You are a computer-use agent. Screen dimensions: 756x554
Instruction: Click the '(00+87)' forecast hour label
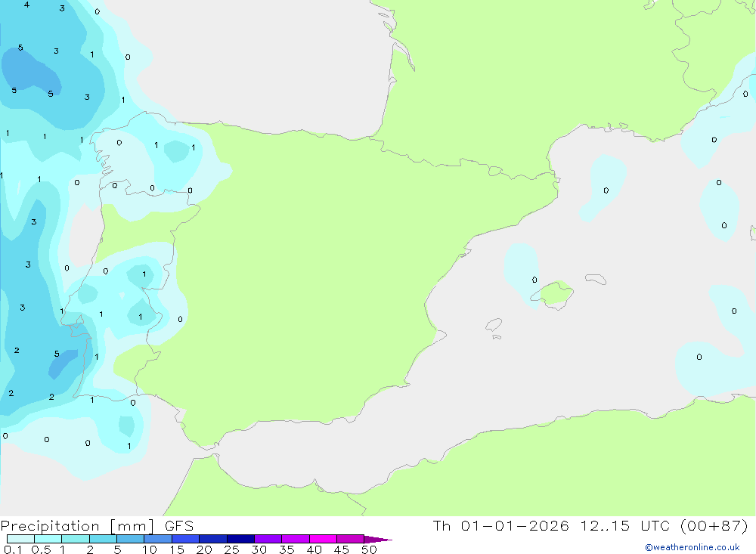[x=714, y=525]
